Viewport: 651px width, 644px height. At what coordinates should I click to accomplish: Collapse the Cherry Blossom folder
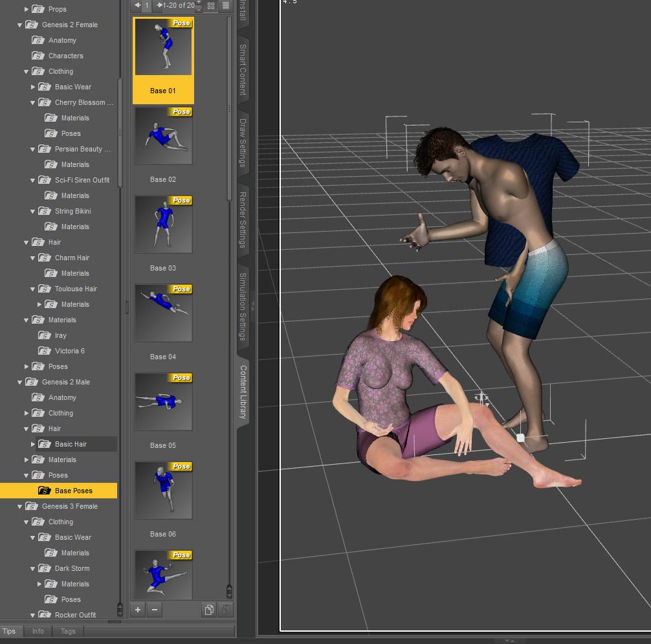[x=32, y=102]
